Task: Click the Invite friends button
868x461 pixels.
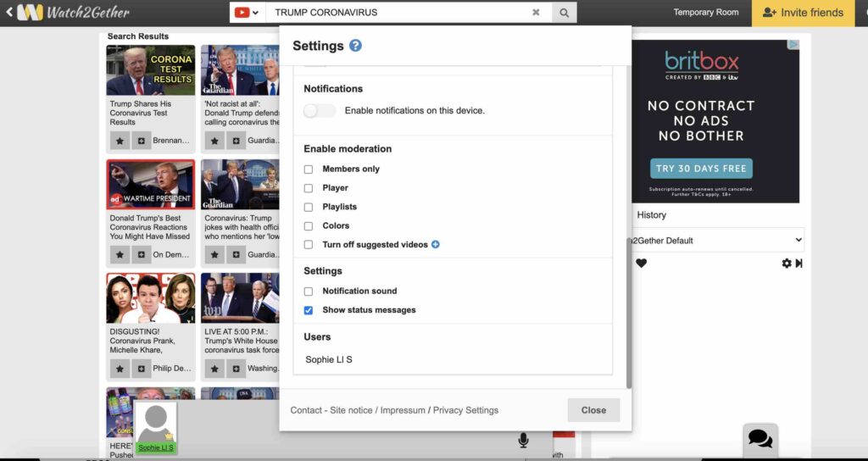Action: coord(803,13)
